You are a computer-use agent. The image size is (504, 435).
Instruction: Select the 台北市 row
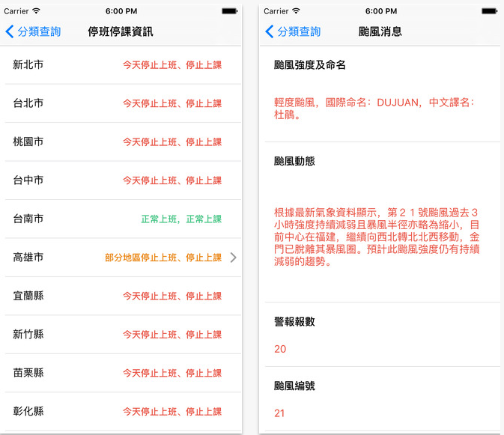121,103
